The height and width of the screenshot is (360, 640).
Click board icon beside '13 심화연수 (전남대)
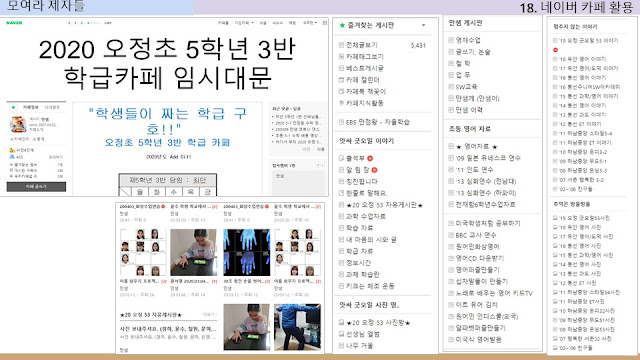(x=451, y=181)
